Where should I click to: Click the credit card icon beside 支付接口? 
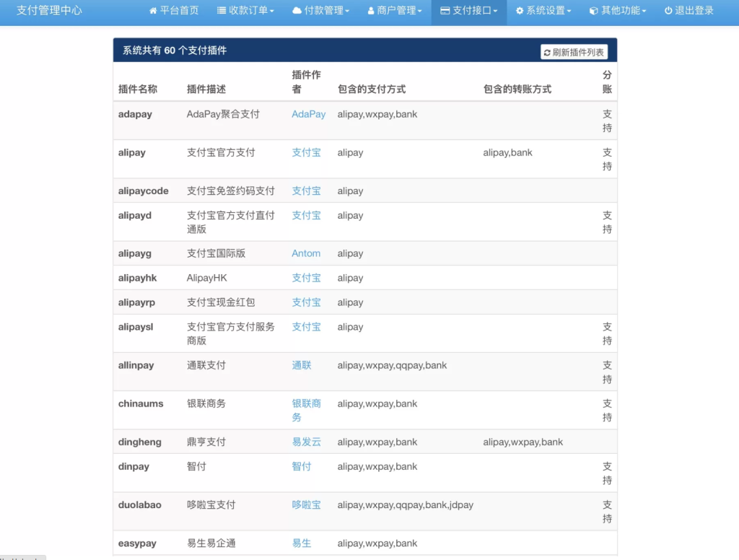(x=445, y=10)
